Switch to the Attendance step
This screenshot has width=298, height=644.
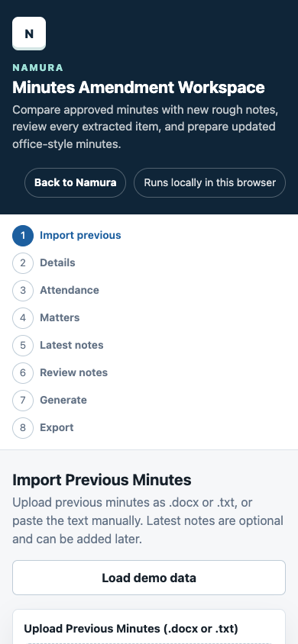[56, 291]
